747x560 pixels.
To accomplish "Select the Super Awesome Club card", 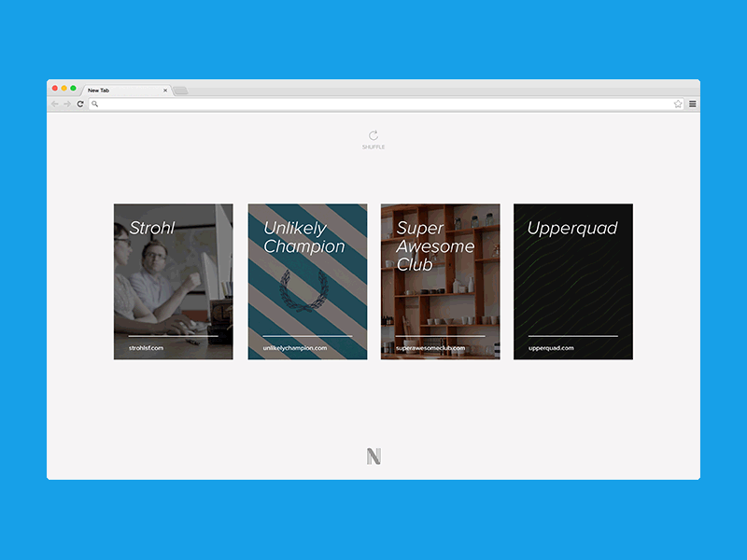I will 439,280.
